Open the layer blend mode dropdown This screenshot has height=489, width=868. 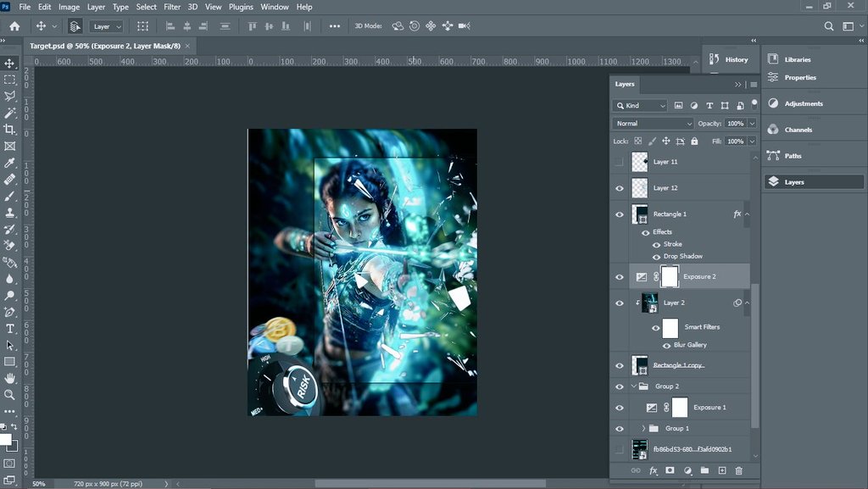651,123
